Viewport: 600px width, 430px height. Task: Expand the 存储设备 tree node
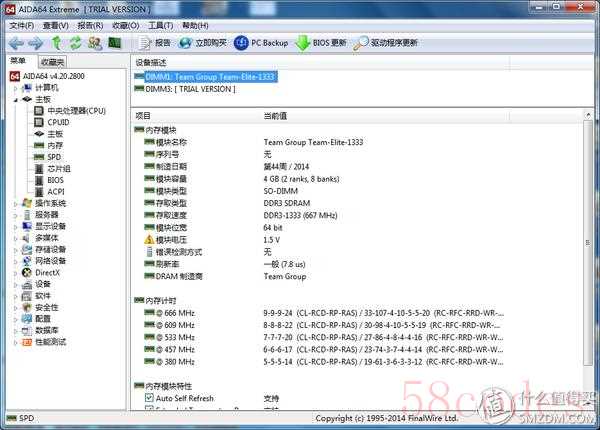(x=15, y=250)
